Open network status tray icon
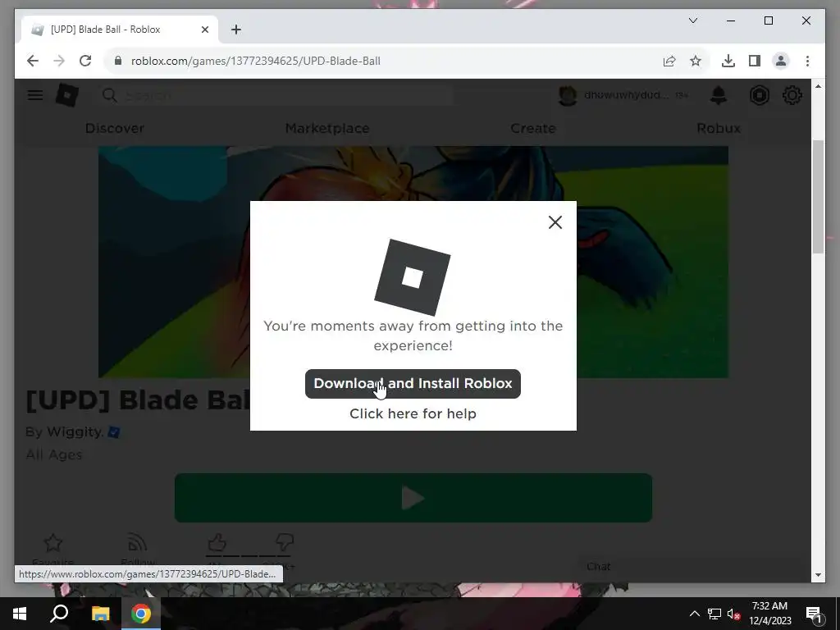 click(714, 614)
